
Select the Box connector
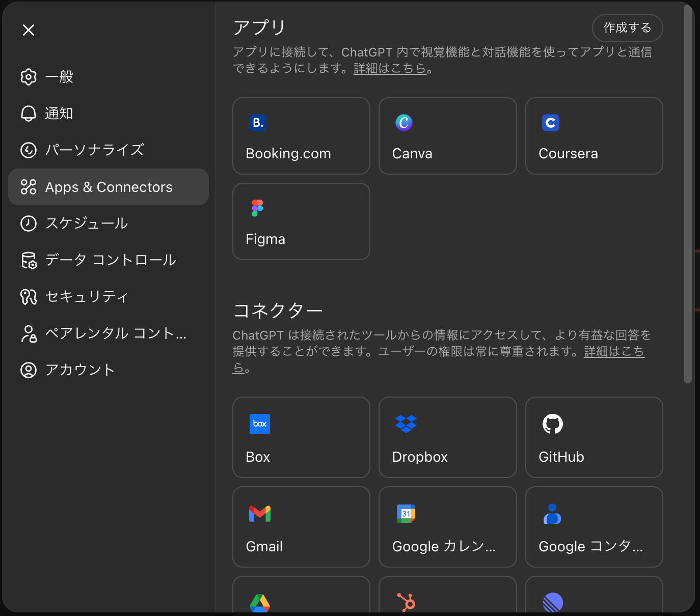(301, 437)
